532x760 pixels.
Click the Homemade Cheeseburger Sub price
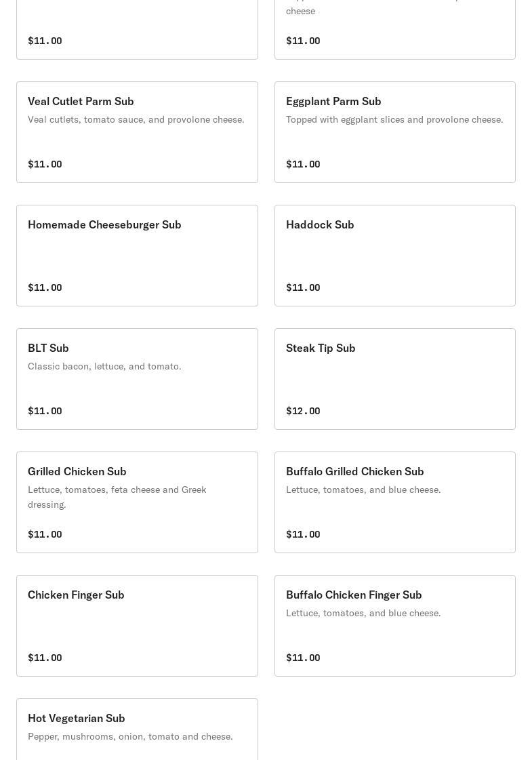(45, 288)
